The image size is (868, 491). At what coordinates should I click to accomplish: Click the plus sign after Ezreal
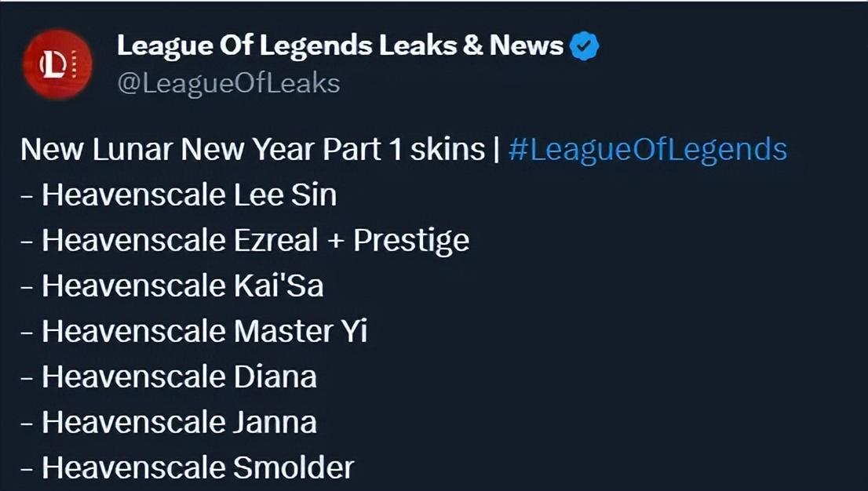pyautogui.click(x=336, y=240)
